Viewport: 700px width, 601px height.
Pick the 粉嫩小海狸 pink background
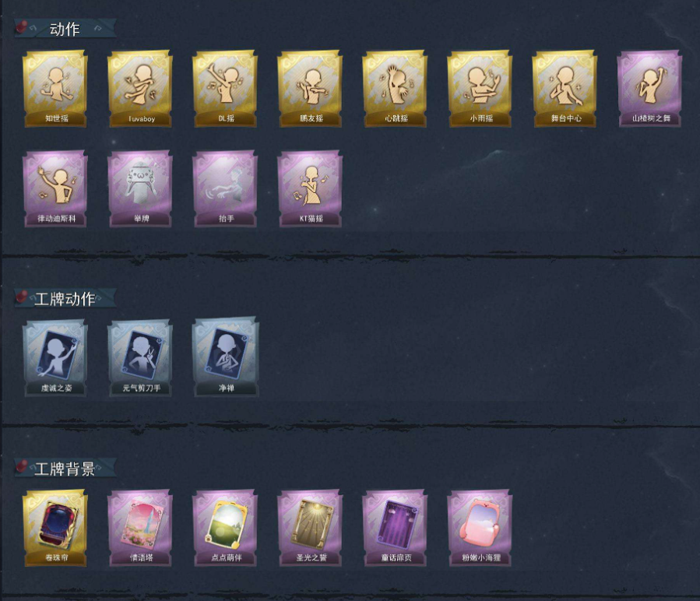[x=480, y=529]
